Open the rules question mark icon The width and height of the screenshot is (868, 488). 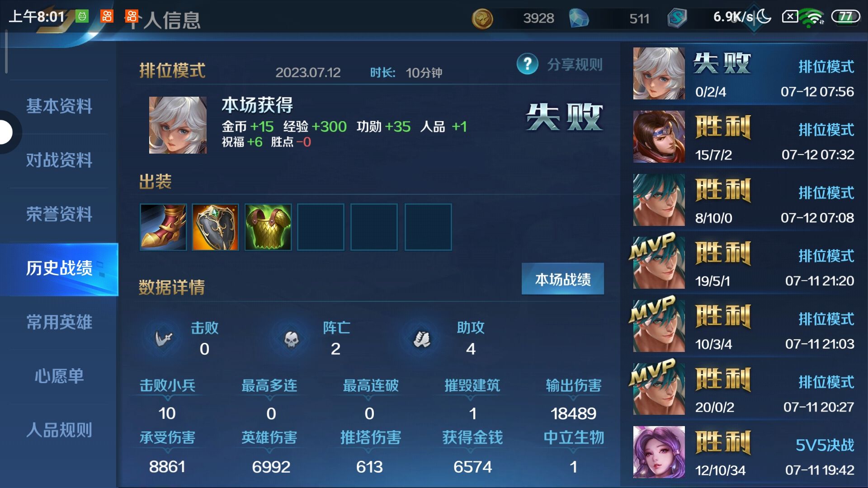pos(527,64)
